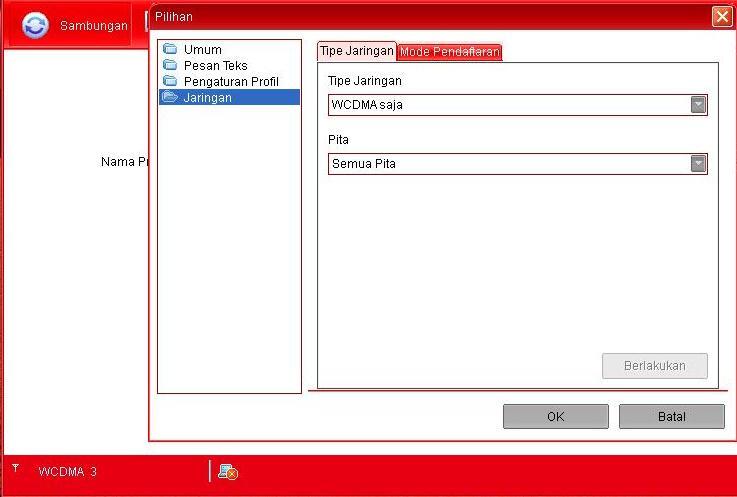This screenshot has height=497, width=737.
Task: Switch to Mode Pendaftaran tab
Action: tap(450, 52)
